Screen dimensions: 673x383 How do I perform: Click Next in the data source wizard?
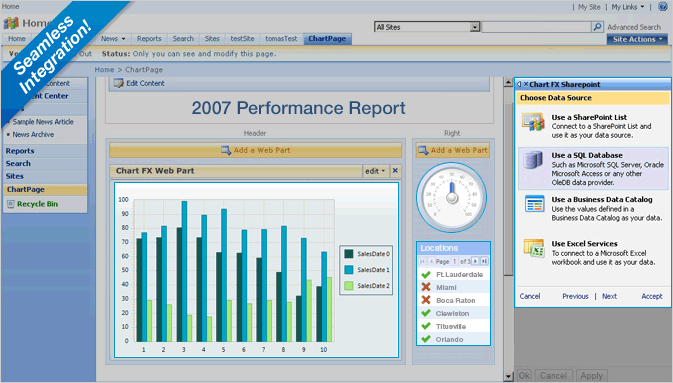(609, 296)
